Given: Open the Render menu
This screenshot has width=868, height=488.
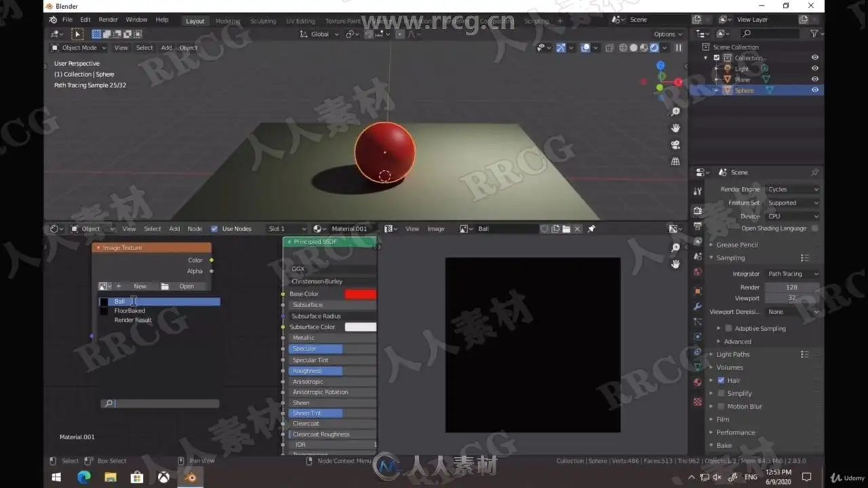Looking at the screenshot, I should click(x=108, y=20).
